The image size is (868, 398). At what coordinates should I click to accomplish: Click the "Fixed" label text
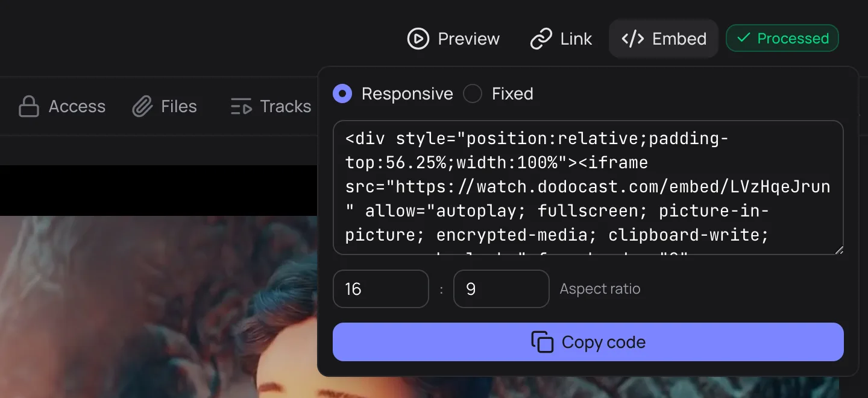click(x=512, y=93)
